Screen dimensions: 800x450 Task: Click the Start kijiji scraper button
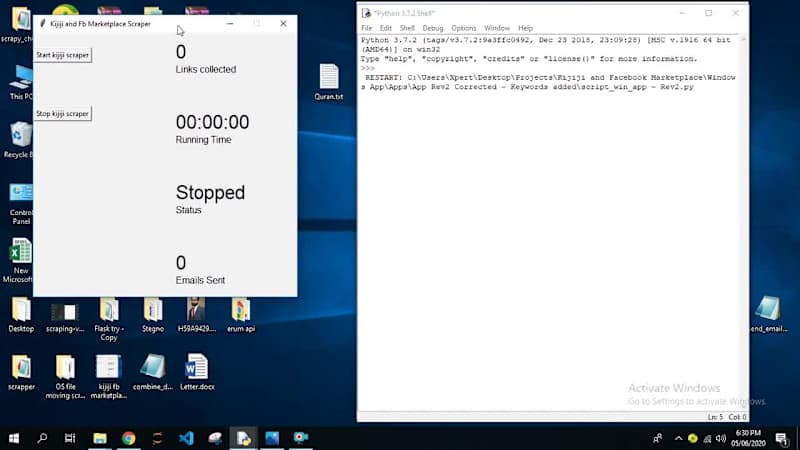62,55
